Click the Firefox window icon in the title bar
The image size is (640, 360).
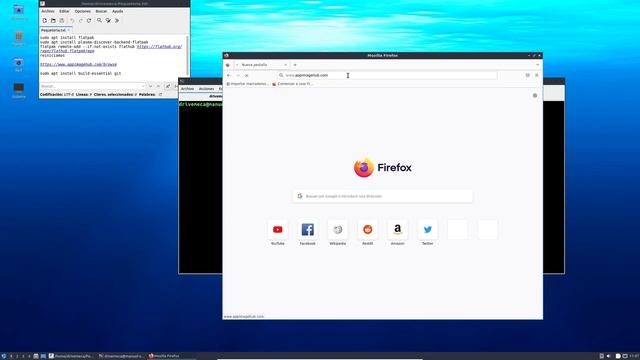pyautogui.click(x=227, y=56)
